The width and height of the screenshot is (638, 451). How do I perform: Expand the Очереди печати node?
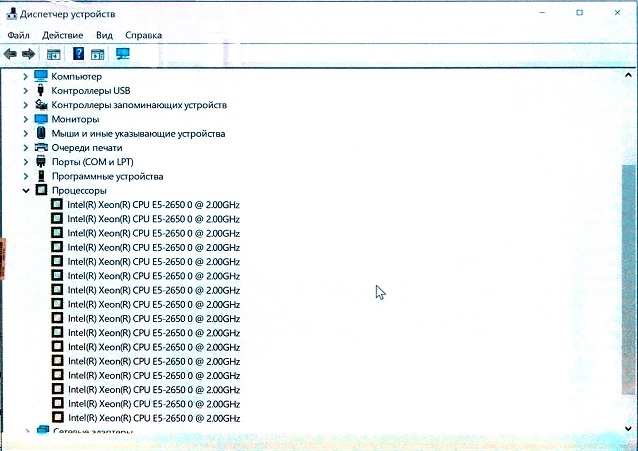pyautogui.click(x=25, y=147)
